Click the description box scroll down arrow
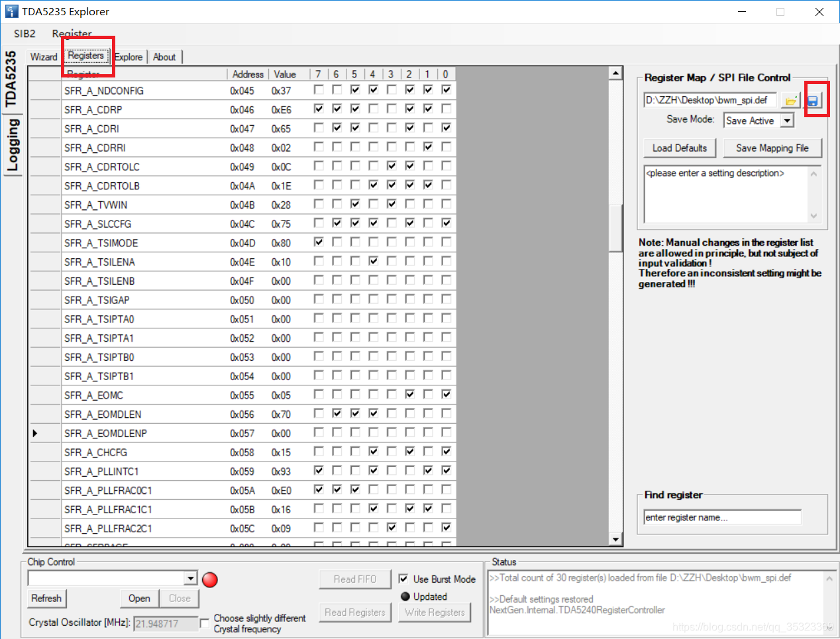The width and height of the screenshot is (840, 639). [814, 216]
